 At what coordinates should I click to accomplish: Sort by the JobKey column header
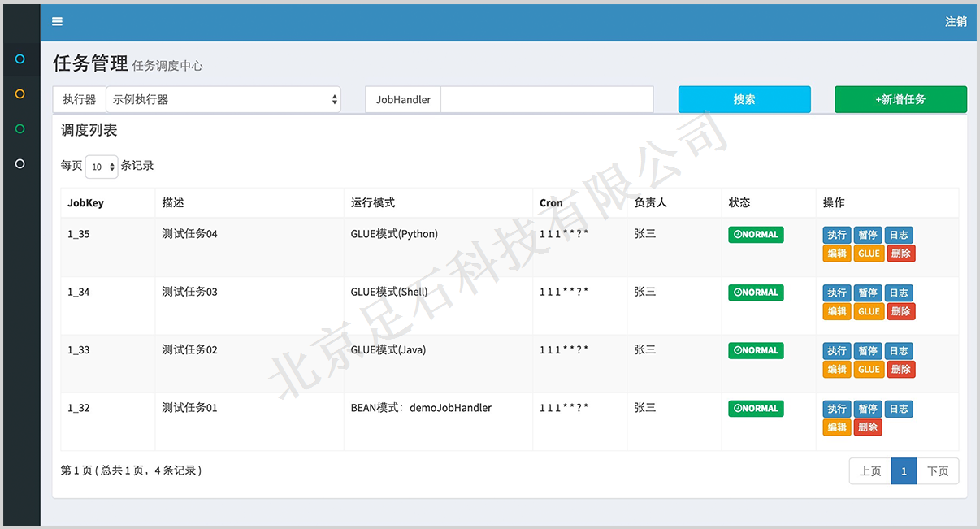85,203
